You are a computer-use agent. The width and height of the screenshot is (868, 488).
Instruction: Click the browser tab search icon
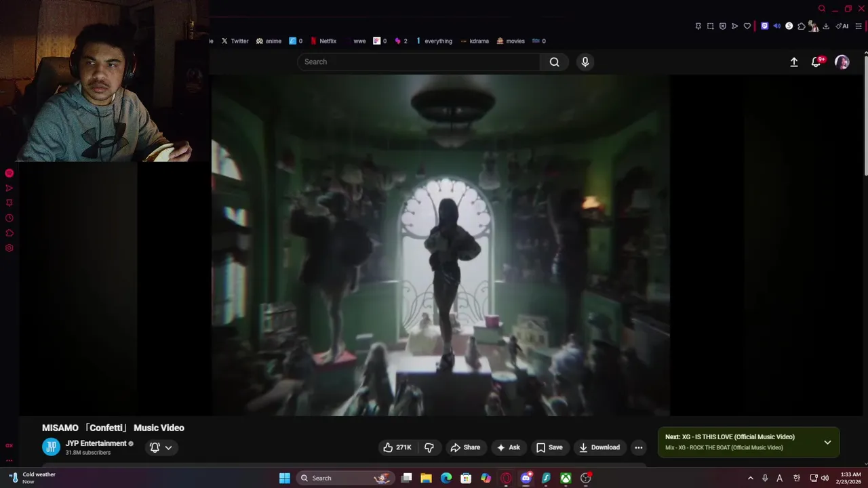pos(822,9)
